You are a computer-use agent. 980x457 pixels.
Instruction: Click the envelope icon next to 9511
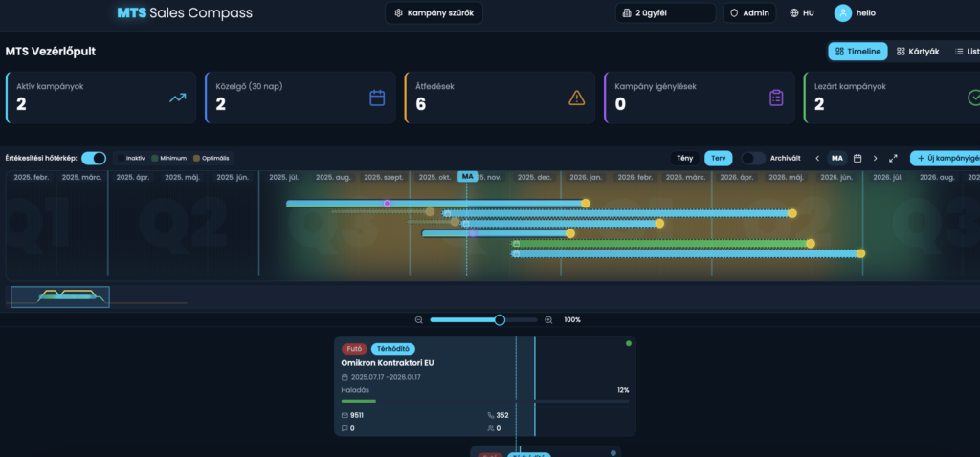pos(345,415)
